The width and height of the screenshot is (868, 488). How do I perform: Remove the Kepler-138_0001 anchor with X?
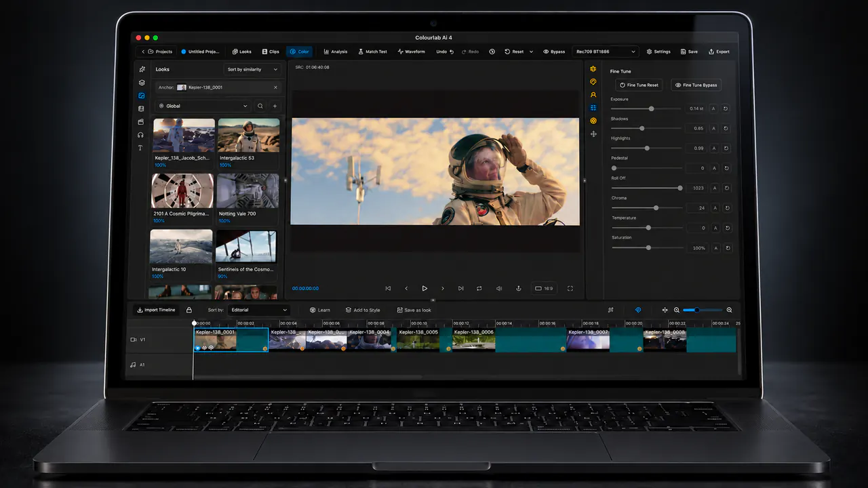275,87
